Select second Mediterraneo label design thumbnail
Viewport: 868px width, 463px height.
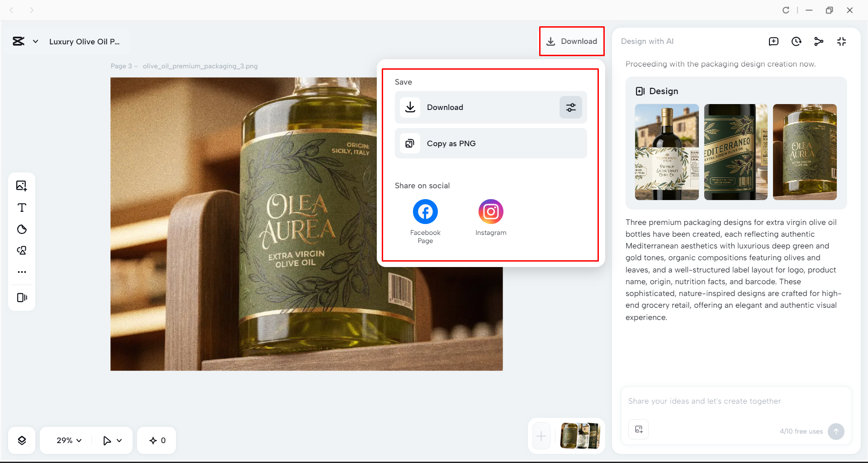[x=736, y=152]
